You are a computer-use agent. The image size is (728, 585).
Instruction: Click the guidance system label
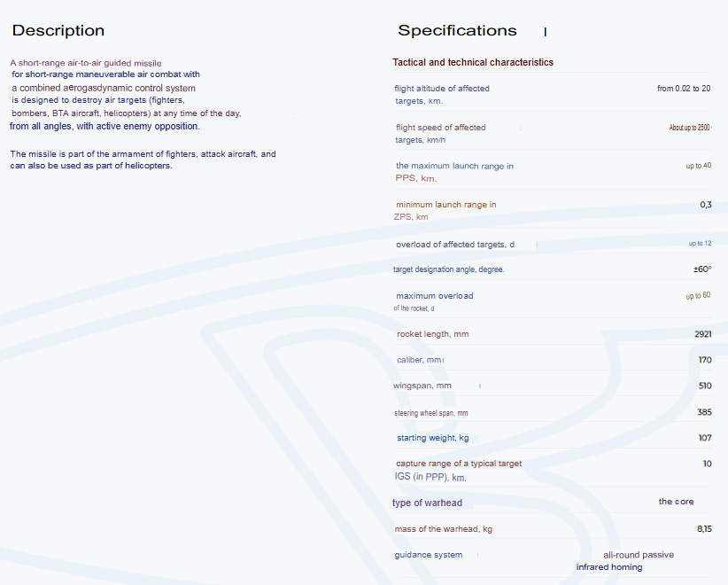(x=429, y=555)
